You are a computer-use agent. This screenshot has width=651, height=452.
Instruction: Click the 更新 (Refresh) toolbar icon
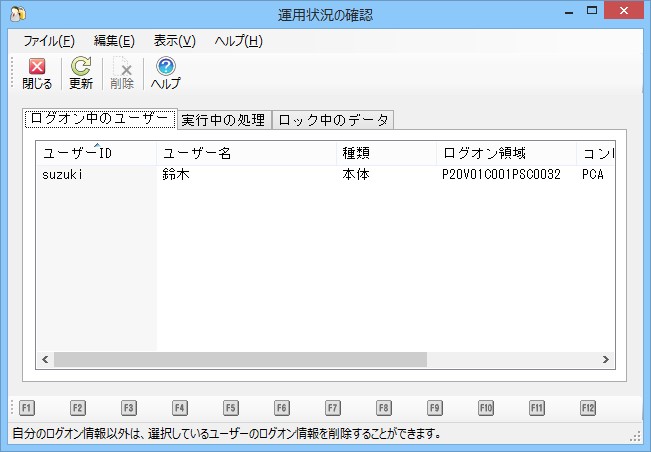click(x=81, y=74)
